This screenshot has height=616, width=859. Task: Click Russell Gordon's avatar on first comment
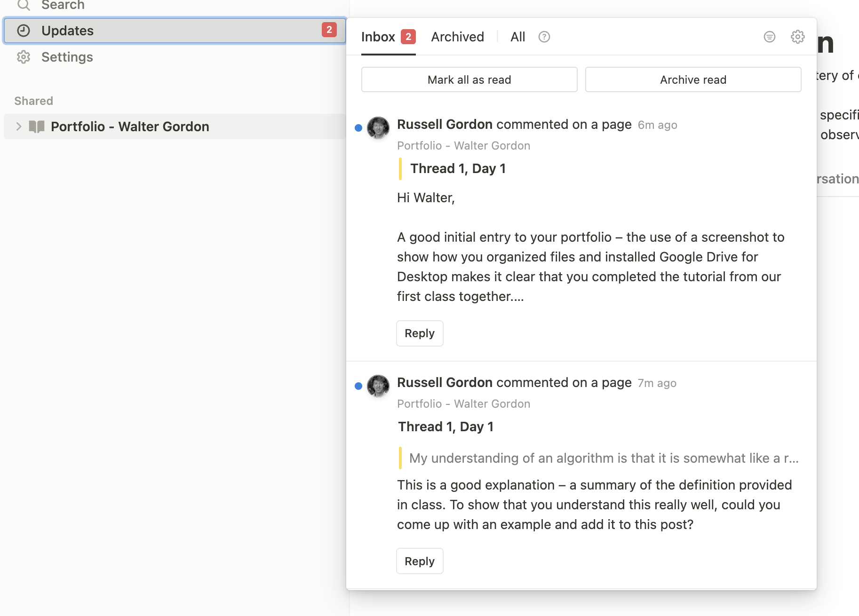click(x=378, y=128)
